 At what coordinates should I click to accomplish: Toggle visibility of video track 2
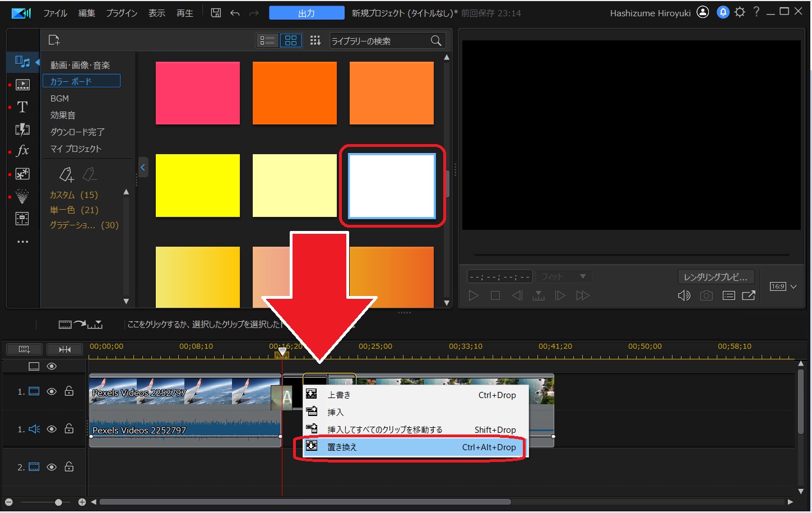[x=52, y=467]
